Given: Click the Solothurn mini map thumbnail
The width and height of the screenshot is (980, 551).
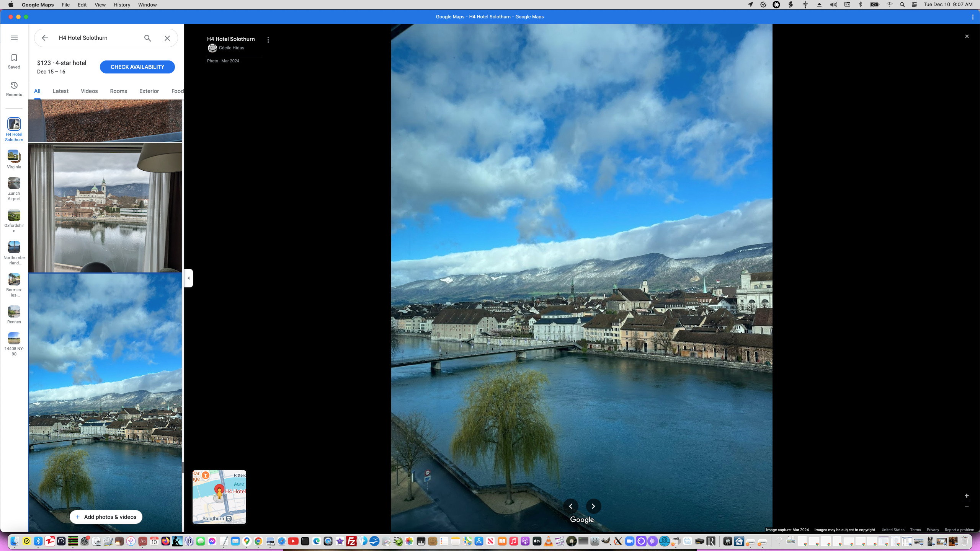Looking at the screenshot, I should (219, 497).
